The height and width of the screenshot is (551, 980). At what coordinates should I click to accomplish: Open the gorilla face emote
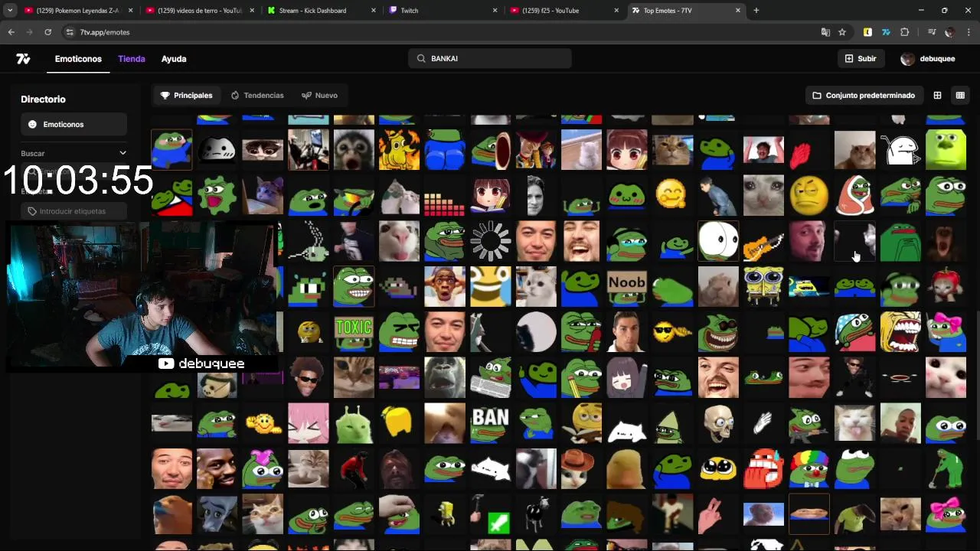coord(445,377)
